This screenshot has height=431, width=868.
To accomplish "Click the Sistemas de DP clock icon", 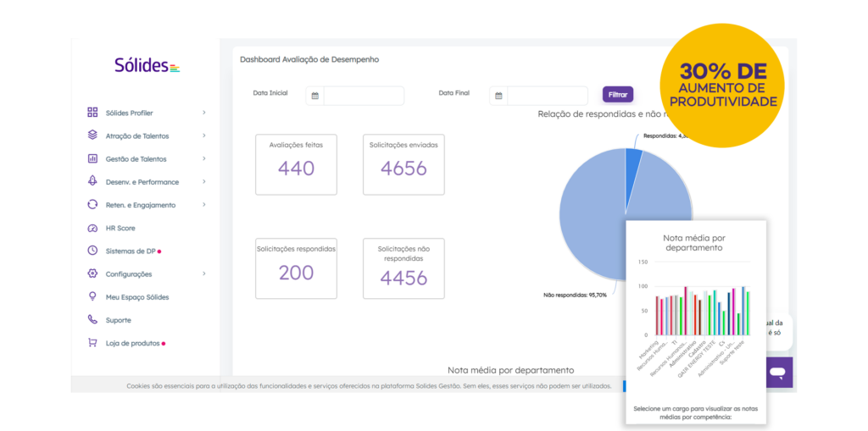I will pyautogui.click(x=92, y=250).
